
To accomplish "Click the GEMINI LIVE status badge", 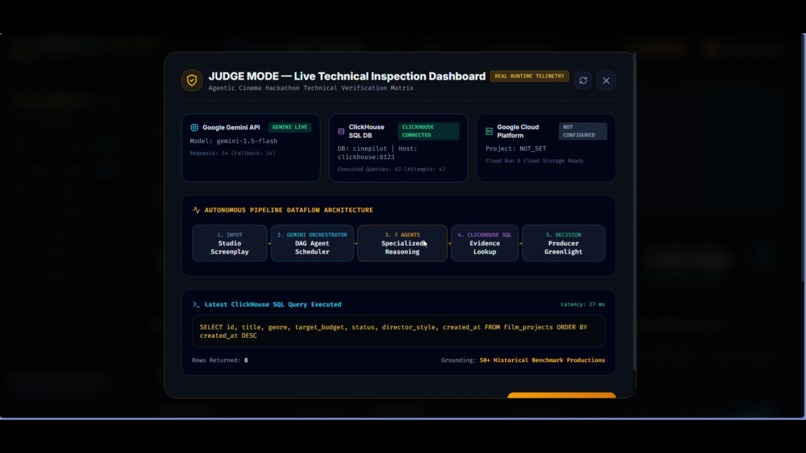I will 289,127.
